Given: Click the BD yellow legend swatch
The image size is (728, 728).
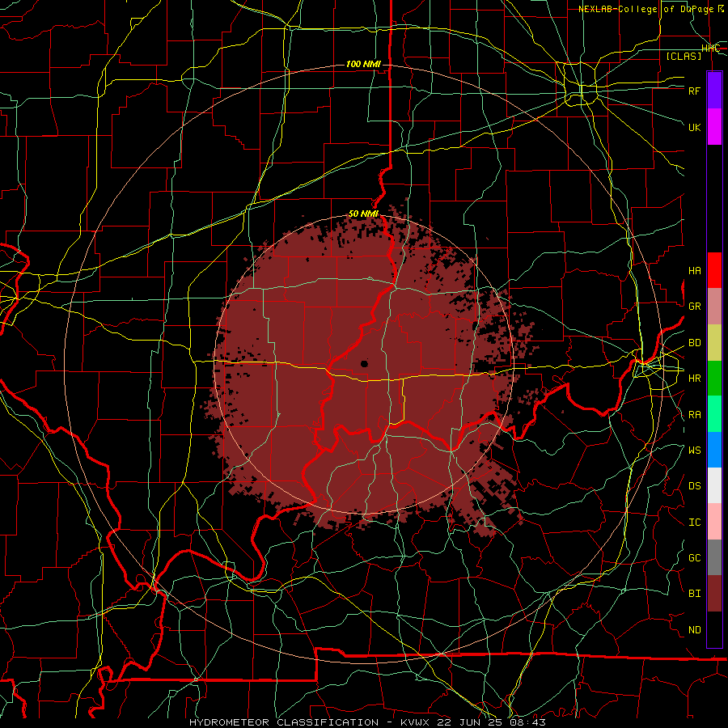Looking at the screenshot, I should point(714,343).
